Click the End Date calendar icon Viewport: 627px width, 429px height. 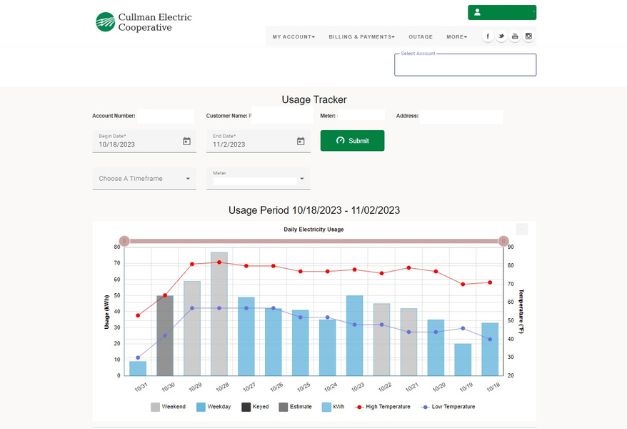[x=300, y=141]
